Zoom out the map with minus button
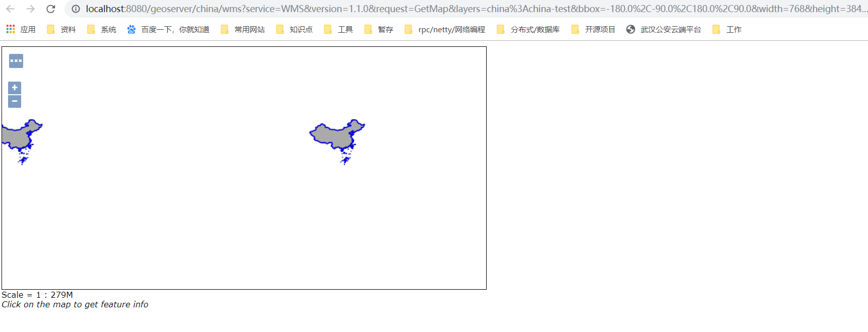 (15, 101)
